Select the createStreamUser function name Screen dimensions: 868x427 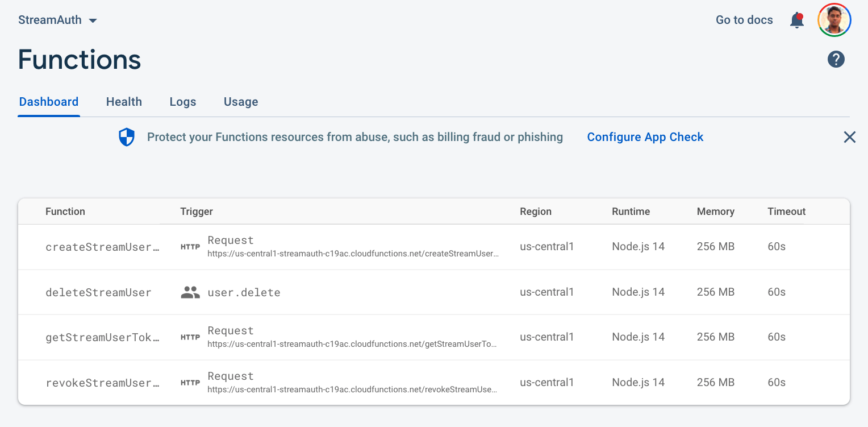[103, 247]
